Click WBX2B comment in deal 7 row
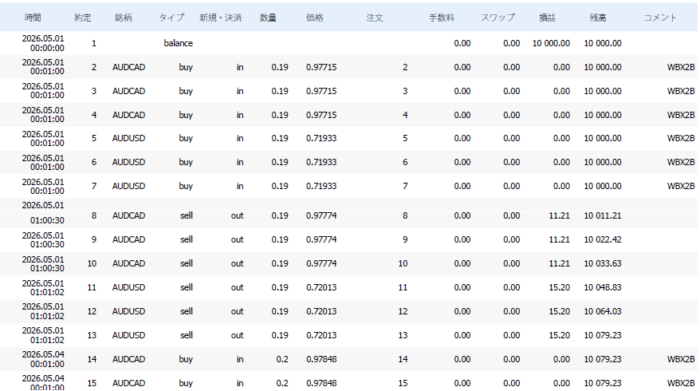Image resolution: width=700 pixels, height=391 pixels. (x=681, y=186)
